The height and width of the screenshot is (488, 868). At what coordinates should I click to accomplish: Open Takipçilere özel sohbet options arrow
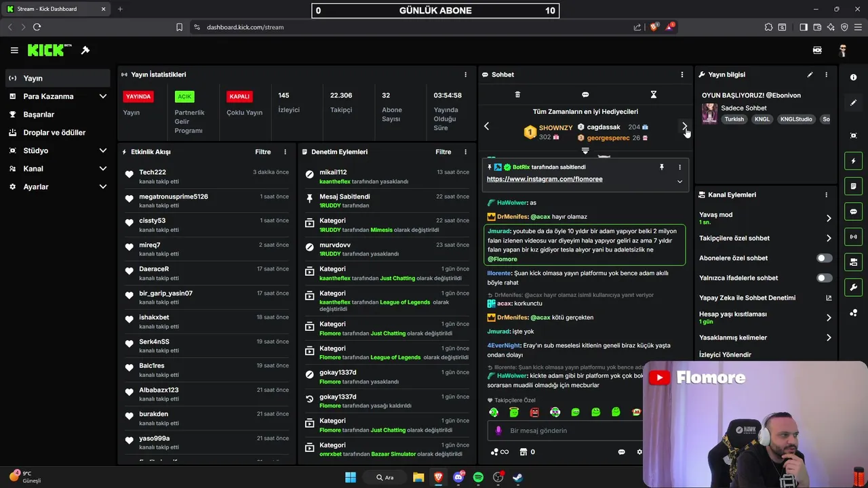click(x=828, y=239)
